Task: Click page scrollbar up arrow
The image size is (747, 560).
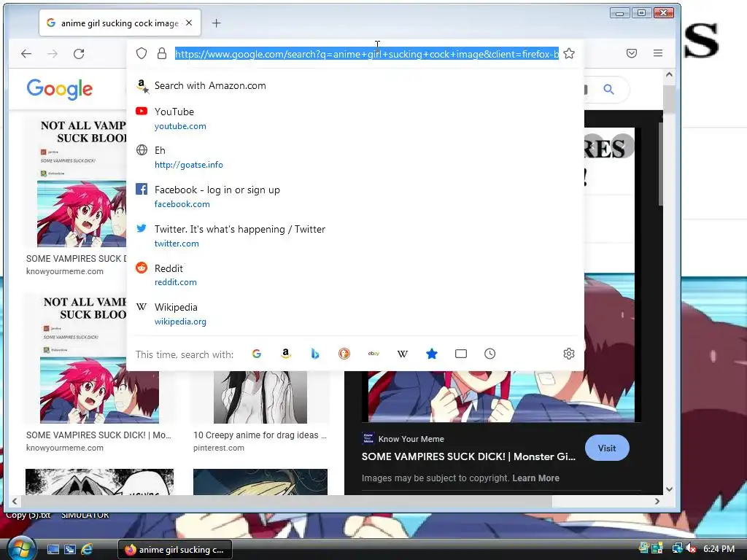Action: click(x=669, y=75)
